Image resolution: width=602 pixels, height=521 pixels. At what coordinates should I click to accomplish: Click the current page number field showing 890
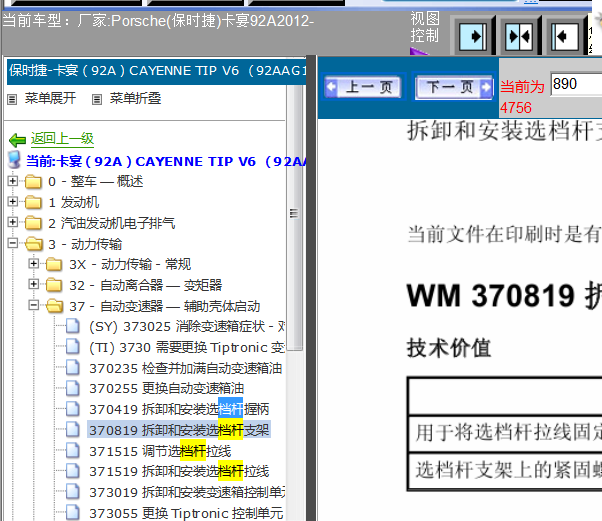tap(576, 84)
